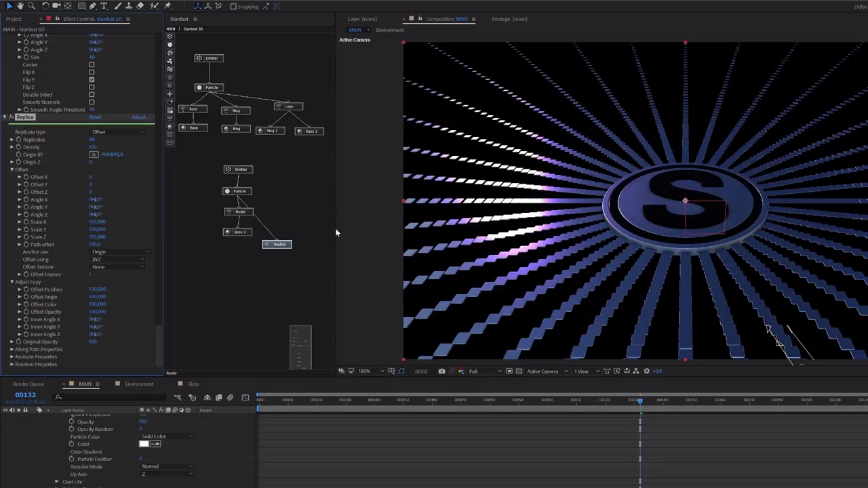Switch to the Render Queue tab
This screenshot has width=868, height=488.
pyautogui.click(x=28, y=384)
